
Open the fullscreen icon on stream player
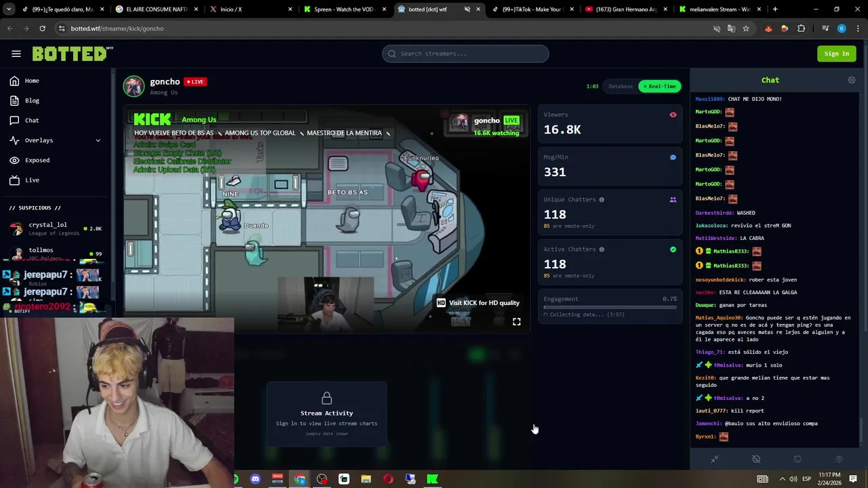(x=517, y=322)
